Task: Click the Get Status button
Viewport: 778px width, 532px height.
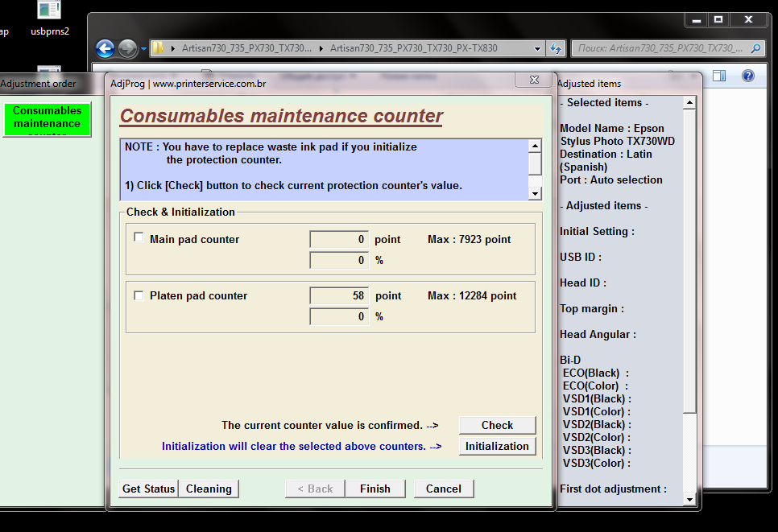Action: click(148, 489)
